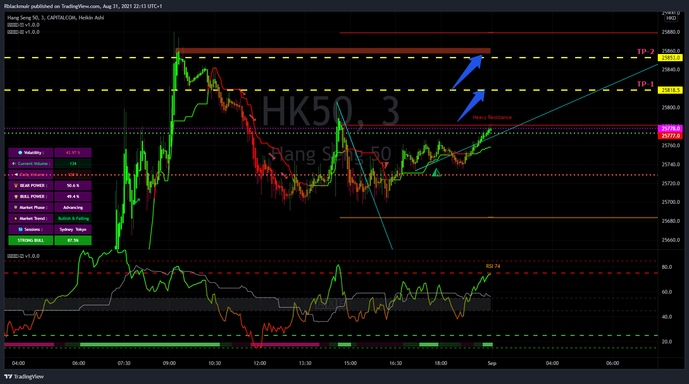Click the green STRONG BULL cell
689x384 pixels.
pos(31,240)
